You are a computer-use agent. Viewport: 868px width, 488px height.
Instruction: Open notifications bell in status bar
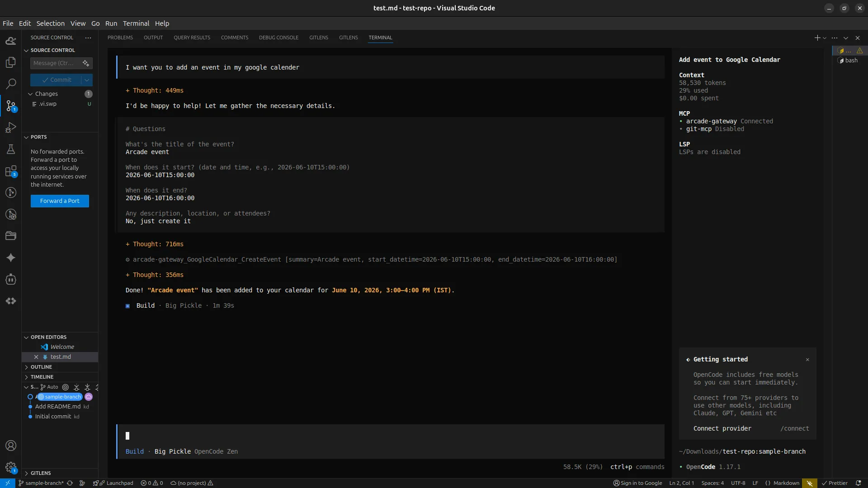point(858,483)
